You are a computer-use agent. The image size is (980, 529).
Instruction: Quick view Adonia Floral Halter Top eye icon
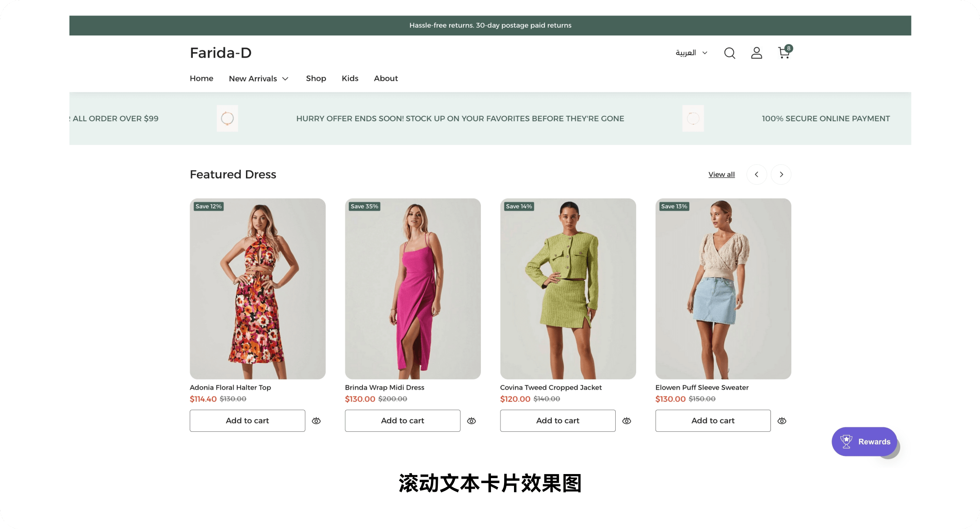(x=316, y=421)
